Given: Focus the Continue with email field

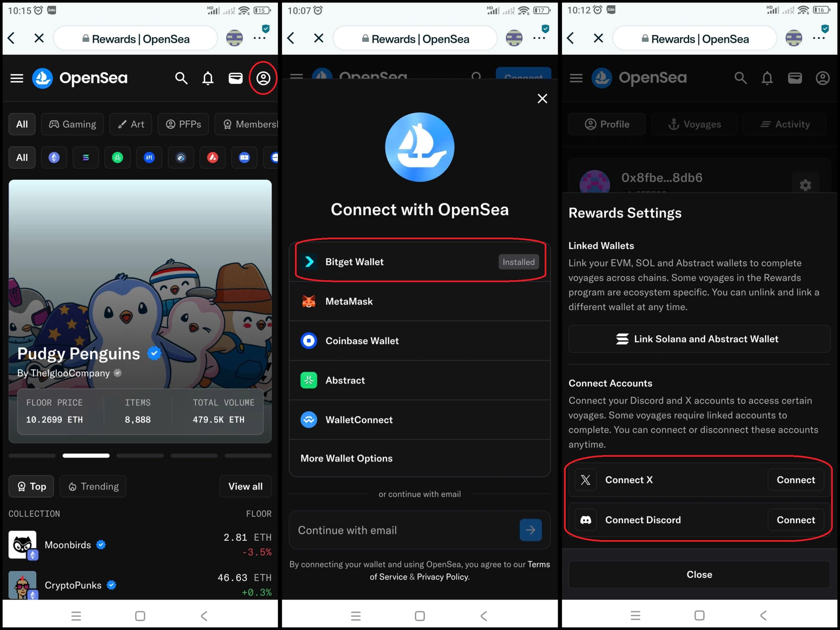Looking at the screenshot, I should point(403,530).
